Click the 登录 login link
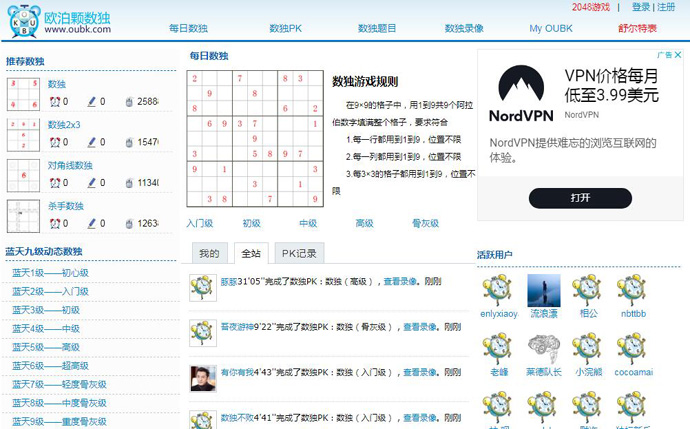The height and width of the screenshot is (429, 690). click(641, 7)
